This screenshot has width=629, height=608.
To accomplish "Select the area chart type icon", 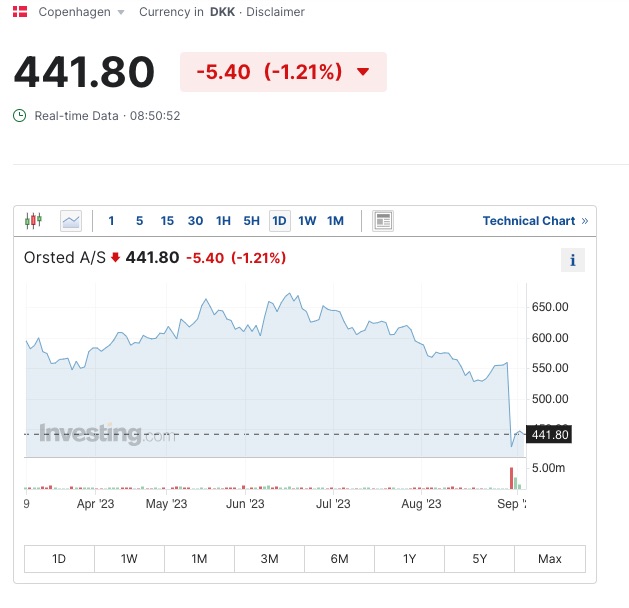I will click(70, 221).
